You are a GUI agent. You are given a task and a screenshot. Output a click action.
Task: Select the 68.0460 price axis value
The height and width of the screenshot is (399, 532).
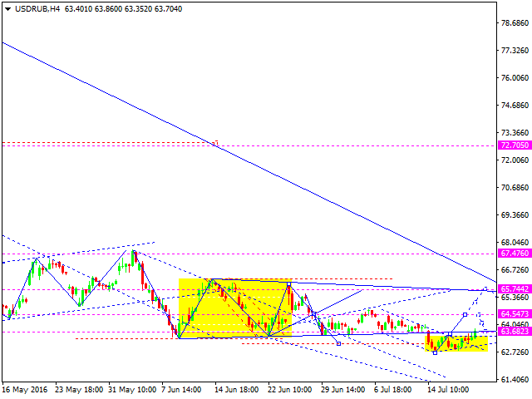click(515, 242)
